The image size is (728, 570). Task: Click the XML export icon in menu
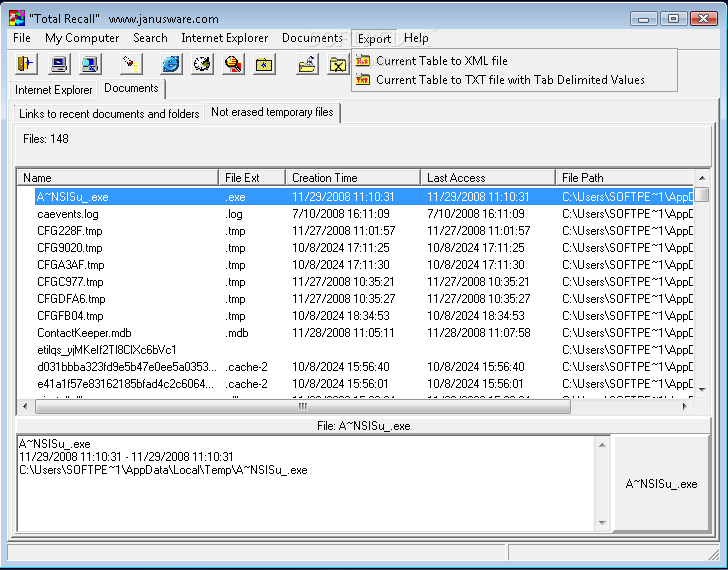click(x=363, y=61)
